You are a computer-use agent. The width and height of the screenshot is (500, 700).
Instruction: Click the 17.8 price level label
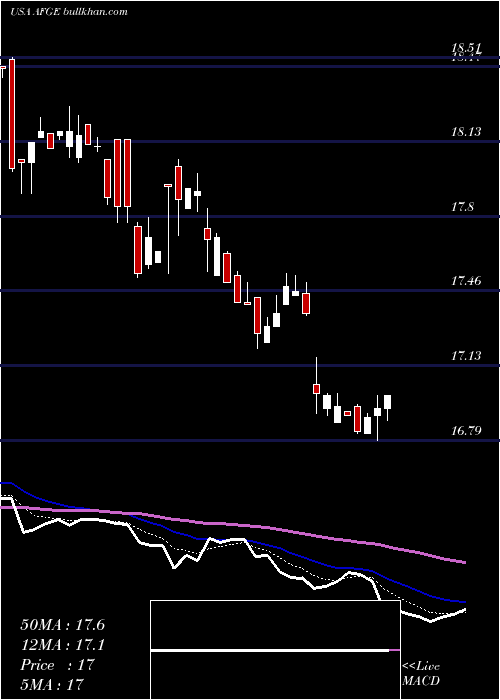[463, 207]
